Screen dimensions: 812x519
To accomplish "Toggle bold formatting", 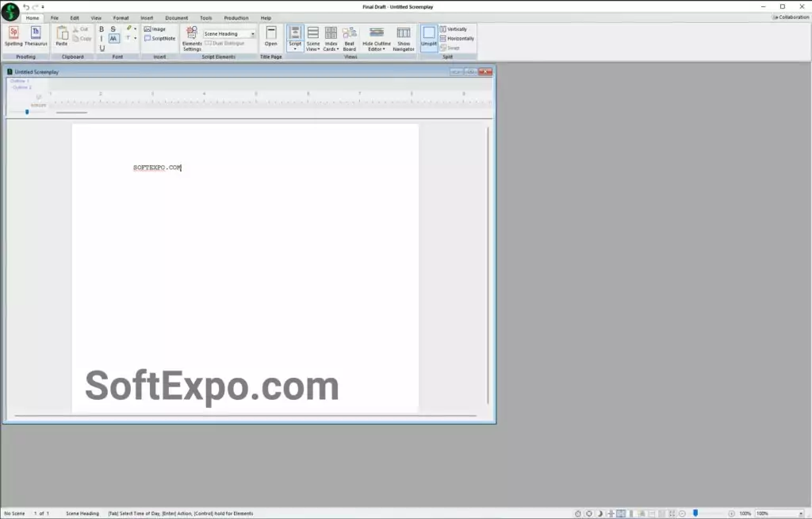I will click(x=101, y=29).
